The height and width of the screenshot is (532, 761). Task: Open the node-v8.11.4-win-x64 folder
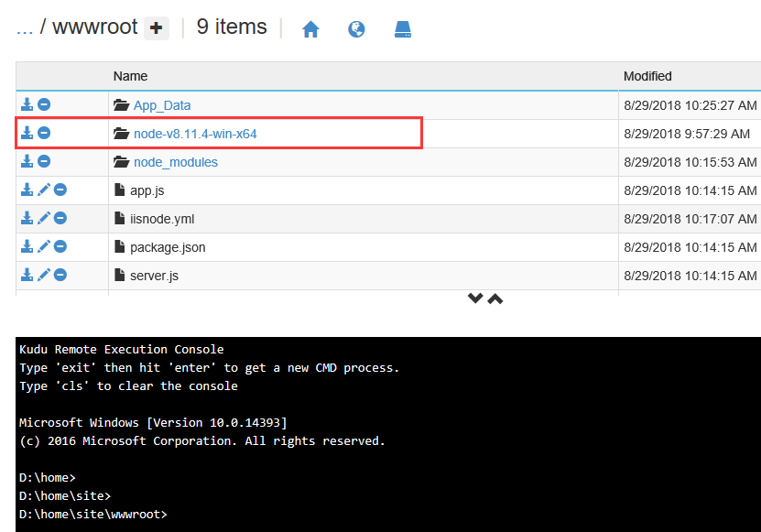(x=194, y=134)
